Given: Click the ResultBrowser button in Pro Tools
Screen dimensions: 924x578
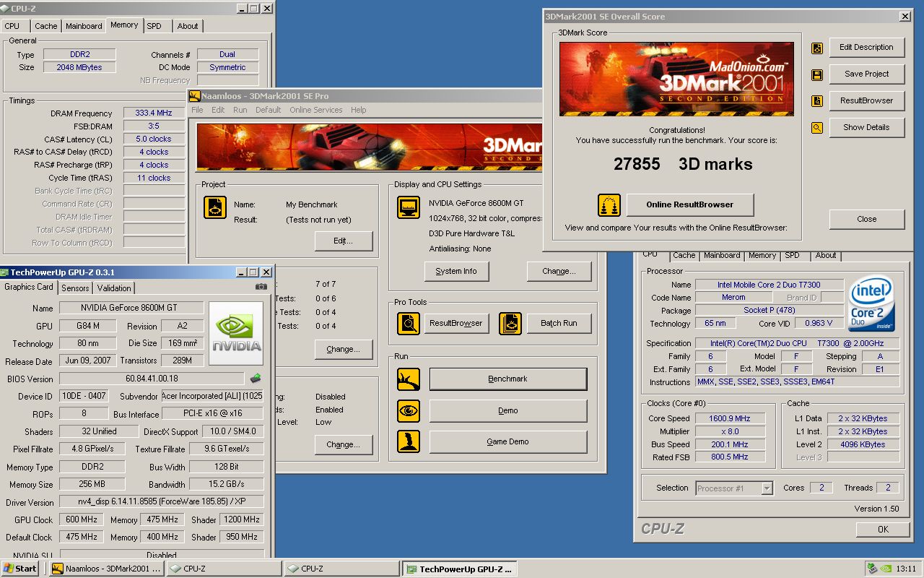Looking at the screenshot, I should [x=456, y=323].
